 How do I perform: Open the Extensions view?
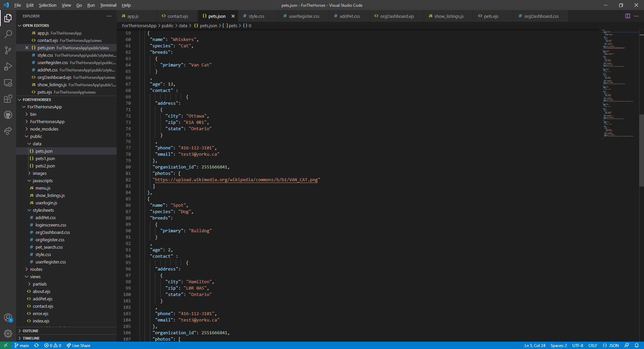[8, 99]
